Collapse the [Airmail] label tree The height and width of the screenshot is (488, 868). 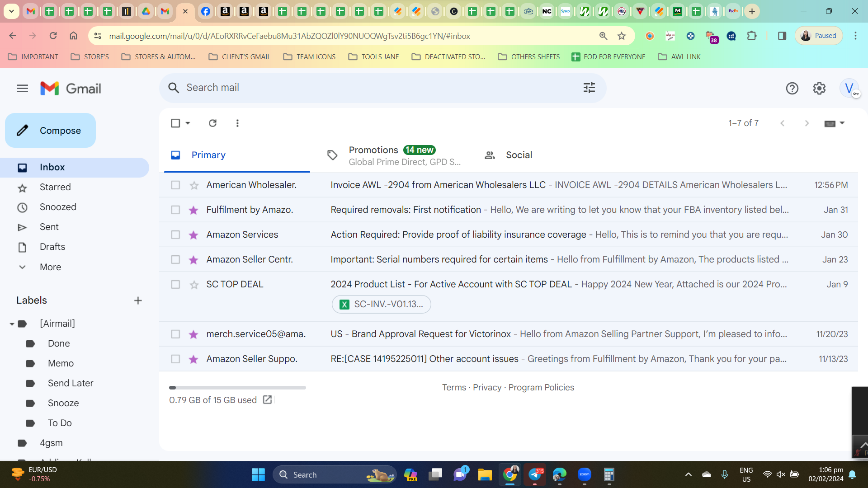pyautogui.click(x=12, y=324)
